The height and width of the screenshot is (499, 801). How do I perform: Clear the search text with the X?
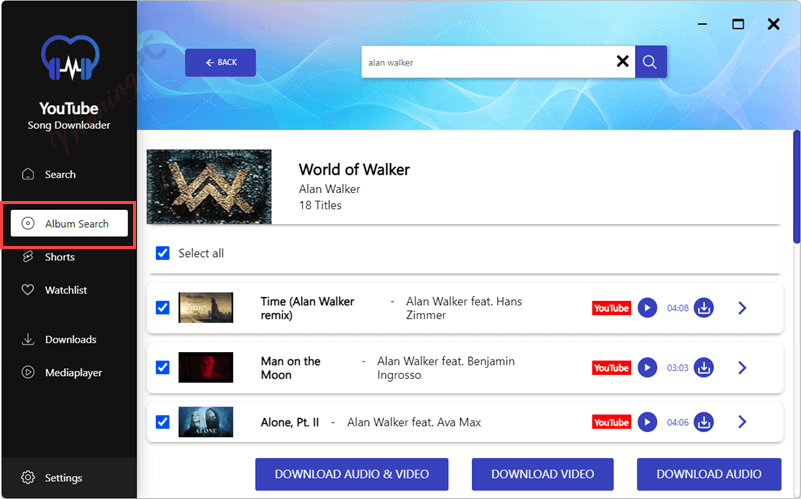(623, 62)
